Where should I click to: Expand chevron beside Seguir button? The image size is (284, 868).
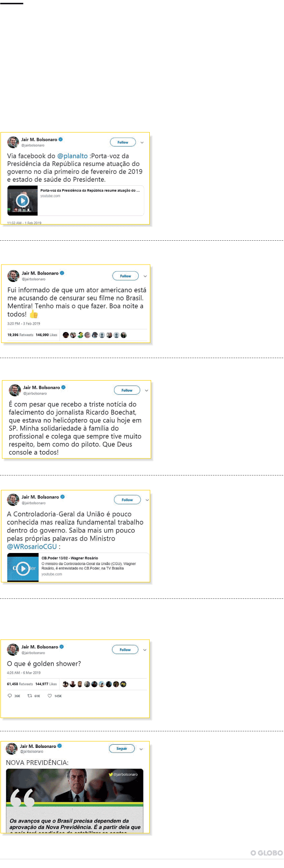(x=141, y=749)
